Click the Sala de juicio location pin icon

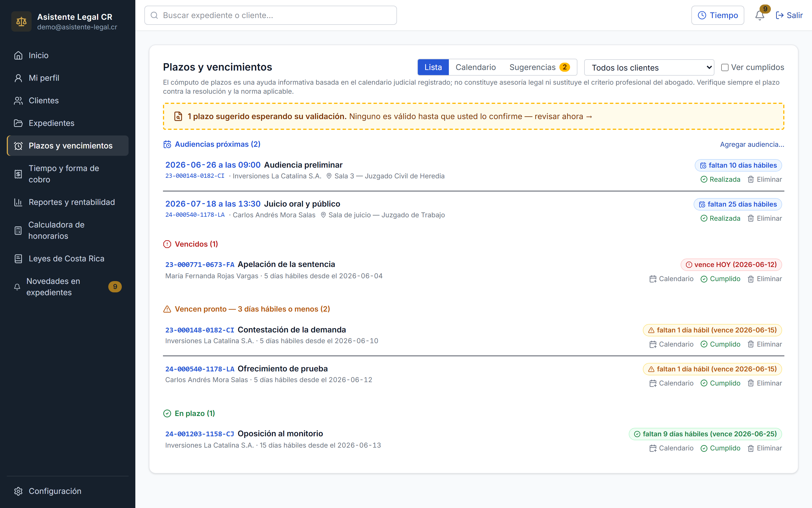pyautogui.click(x=323, y=215)
